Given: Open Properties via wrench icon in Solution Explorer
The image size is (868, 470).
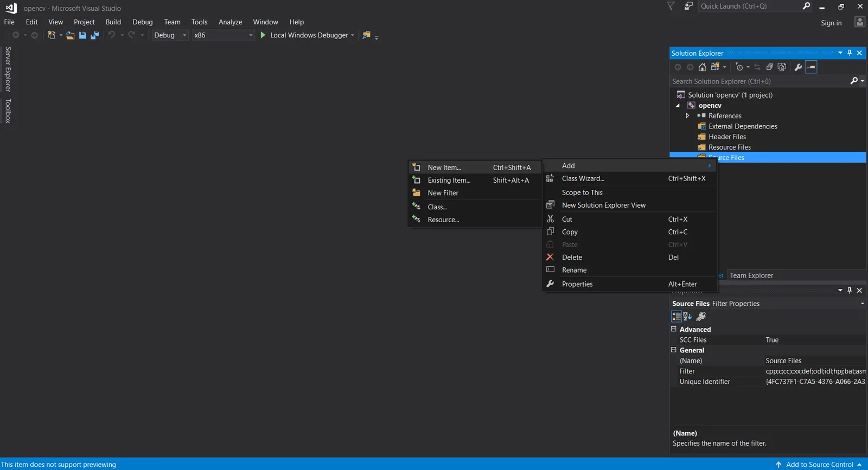Looking at the screenshot, I should tap(798, 67).
